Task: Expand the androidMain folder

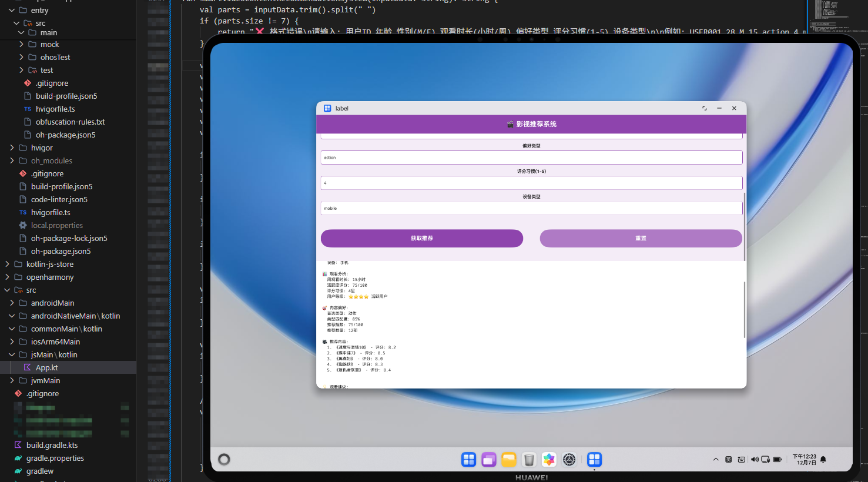Action: [x=12, y=303]
